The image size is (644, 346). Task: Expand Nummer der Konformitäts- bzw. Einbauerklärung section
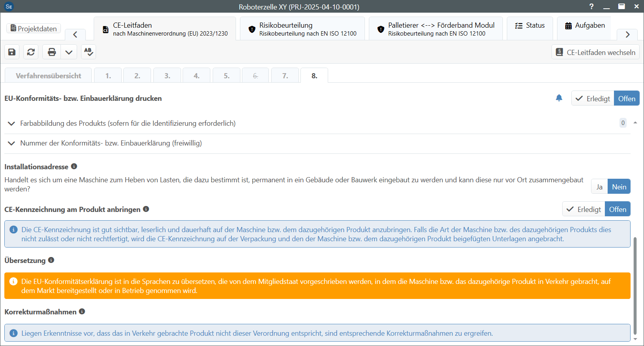(11, 143)
